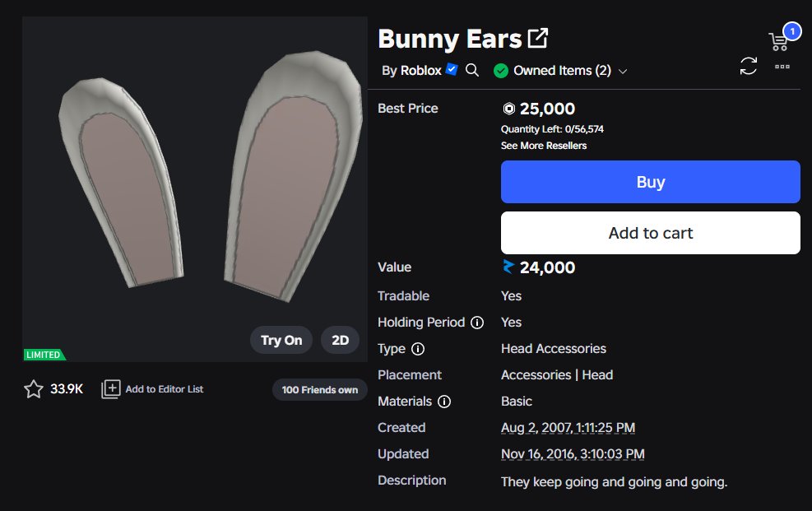Click the 25,000 best price value
812x511 pixels.
[547, 109]
